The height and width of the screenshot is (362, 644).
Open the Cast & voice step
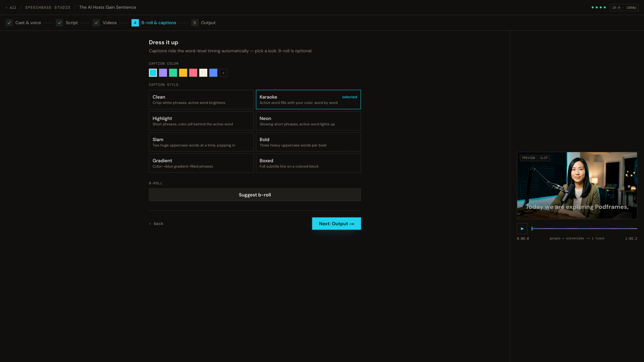28,23
